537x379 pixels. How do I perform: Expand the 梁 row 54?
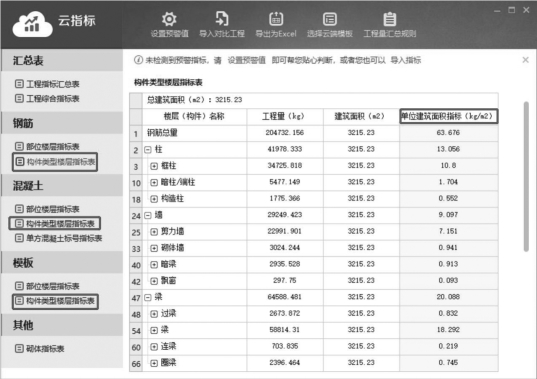[x=154, y=330]
